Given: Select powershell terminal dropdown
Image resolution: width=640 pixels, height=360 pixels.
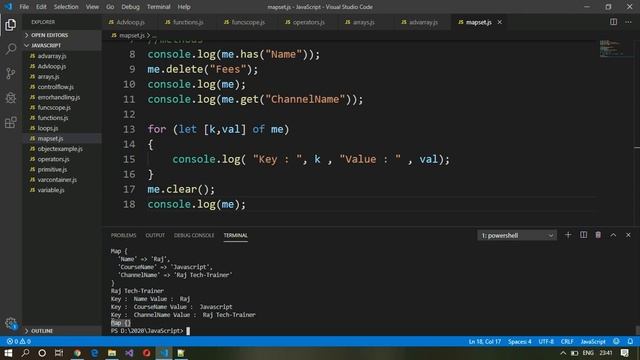Looking at the screenshot, I should pyautogui.click(x=517, y=236).
